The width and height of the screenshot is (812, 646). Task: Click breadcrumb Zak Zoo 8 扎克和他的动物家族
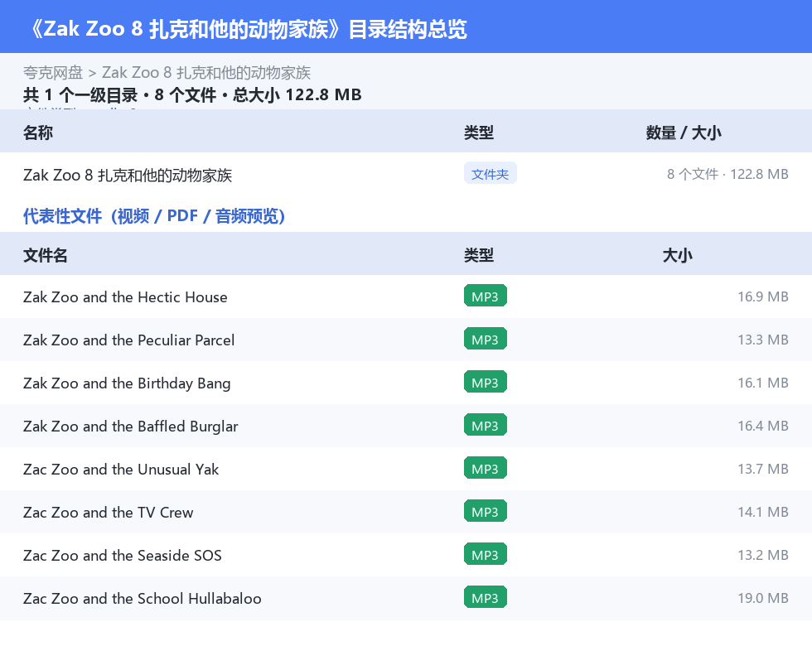[206, 73]
